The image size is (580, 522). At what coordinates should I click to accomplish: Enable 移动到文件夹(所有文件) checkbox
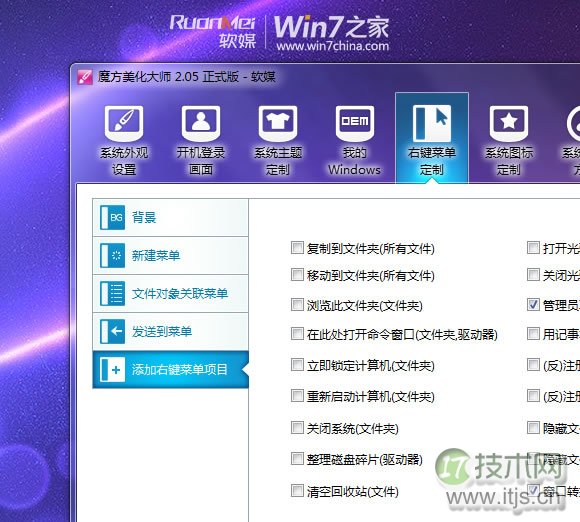[297, 275]
